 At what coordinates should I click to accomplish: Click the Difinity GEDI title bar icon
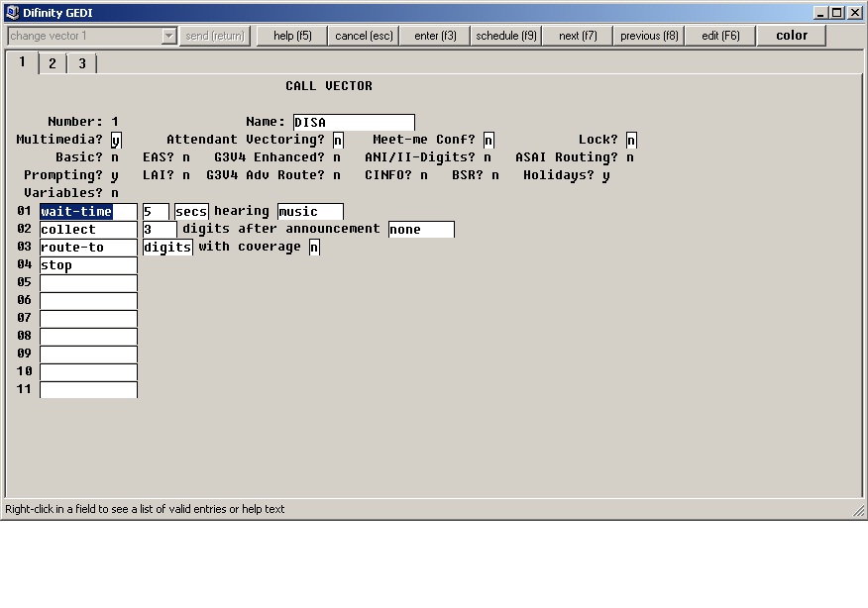(x=12, y=12)
